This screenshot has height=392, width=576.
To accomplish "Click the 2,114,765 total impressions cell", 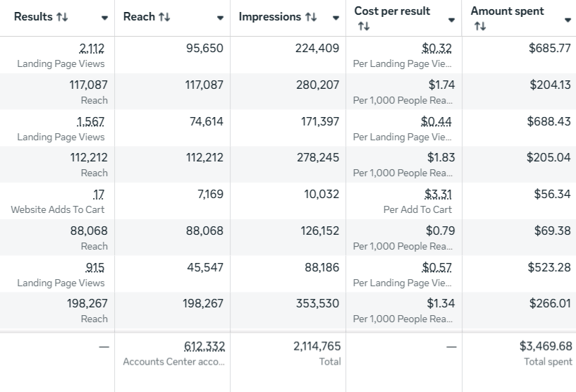I will [x=317, y=346].
